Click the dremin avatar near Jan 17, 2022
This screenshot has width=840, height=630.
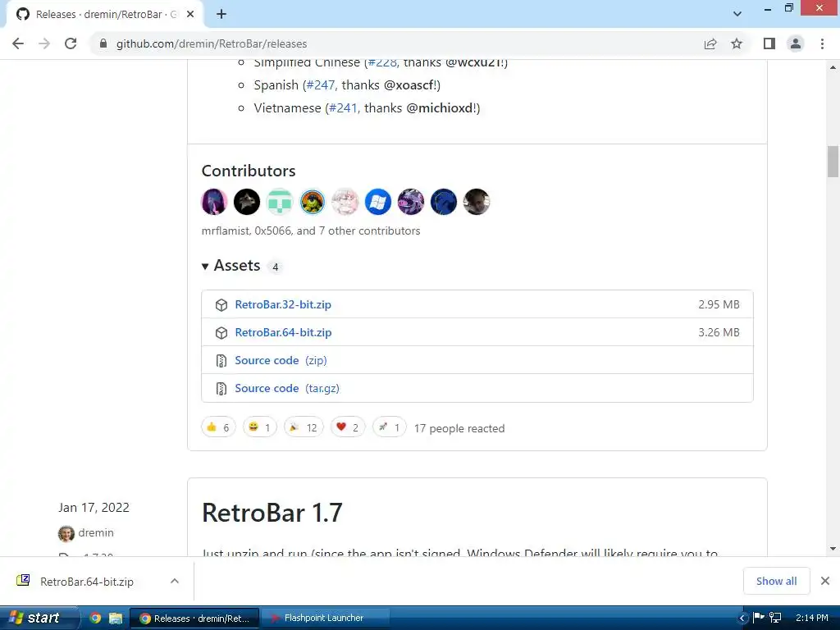66,533
